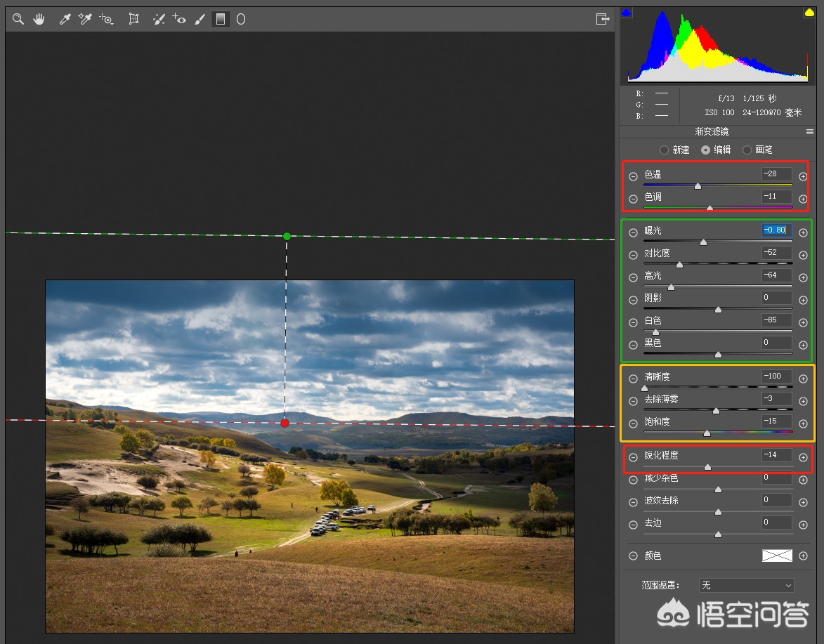The image size is (824, 644).
Task: Select the 新建 radio button
Action: [664, 150]
